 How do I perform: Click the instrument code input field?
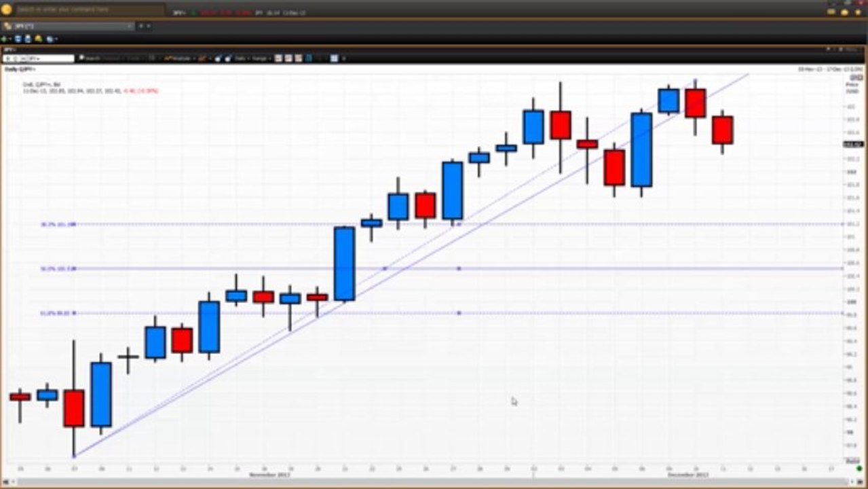click(39, 58)
